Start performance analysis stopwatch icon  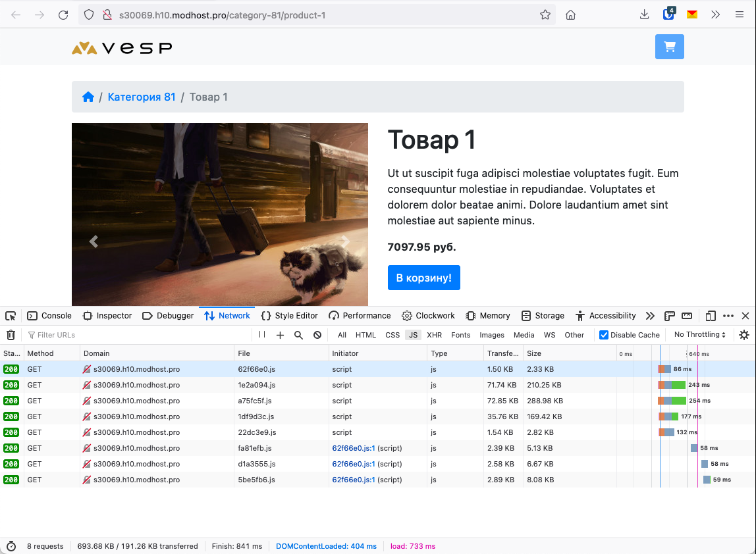coord(11,546)
